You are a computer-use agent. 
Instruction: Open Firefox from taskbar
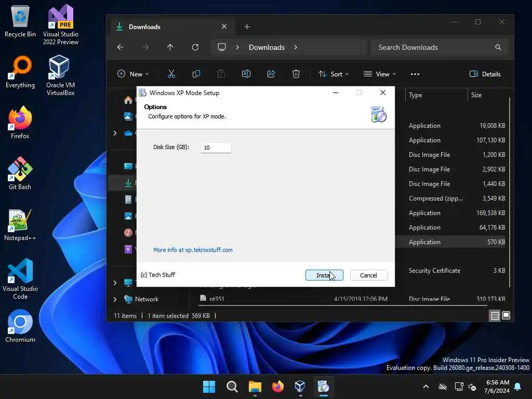pyautogui.click(x=278, y=387)
